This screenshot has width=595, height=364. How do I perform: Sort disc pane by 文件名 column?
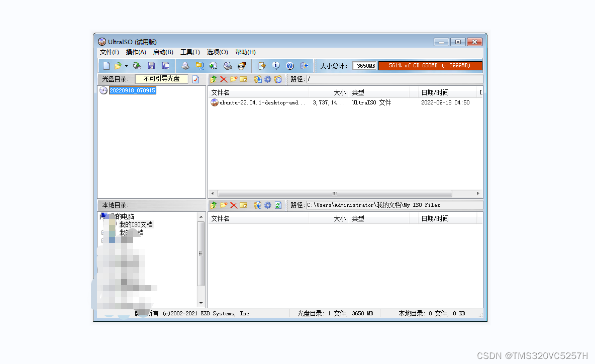click(259, 92)
